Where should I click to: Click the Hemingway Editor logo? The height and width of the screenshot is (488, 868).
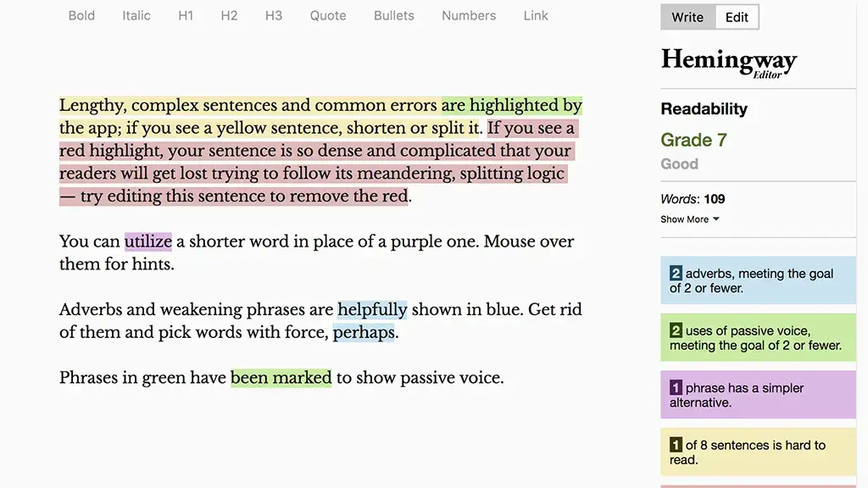[x=728, y=61]
